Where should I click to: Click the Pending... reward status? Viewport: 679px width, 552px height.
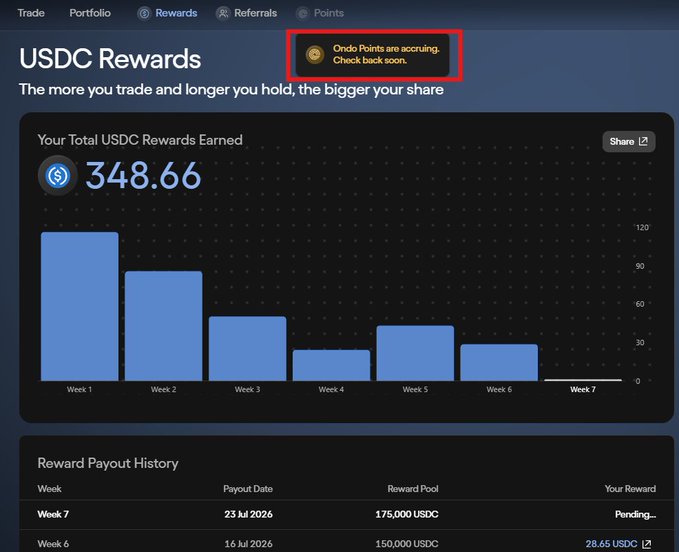(635, 514)
